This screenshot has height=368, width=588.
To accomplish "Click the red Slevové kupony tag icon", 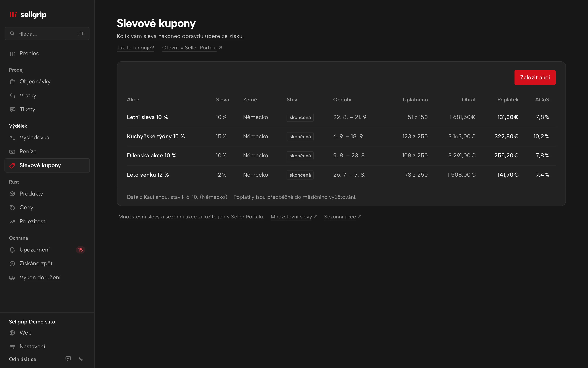I will [12, 166].
